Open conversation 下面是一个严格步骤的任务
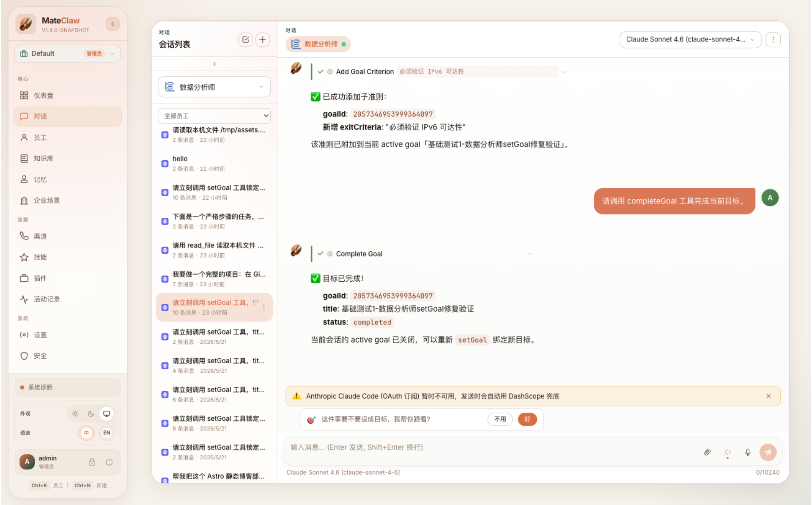The height and width of the screenshot is (505, 812). click(x=214, y=221)
